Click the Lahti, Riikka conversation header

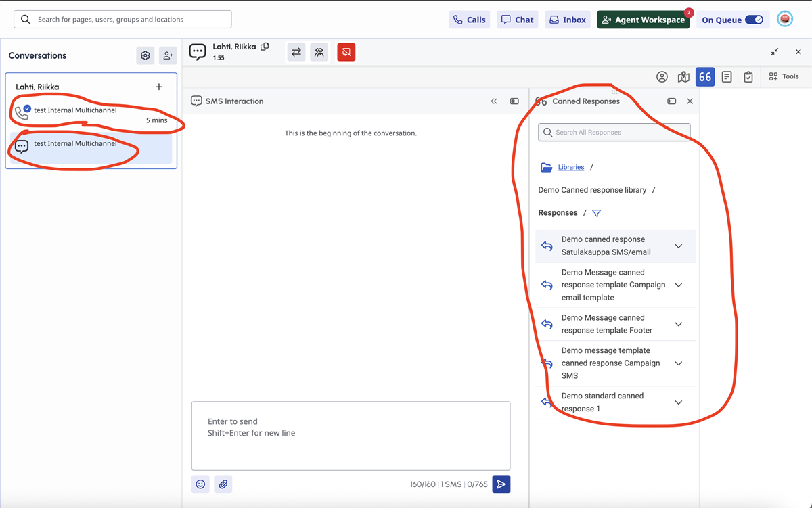[x=37, y=87]
